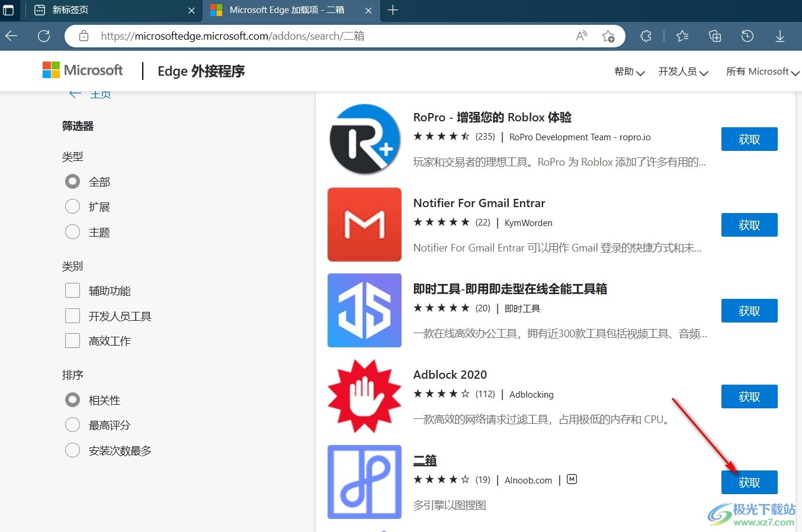Select 全部 type radio button
802x532 pixels.
(72, 182)
